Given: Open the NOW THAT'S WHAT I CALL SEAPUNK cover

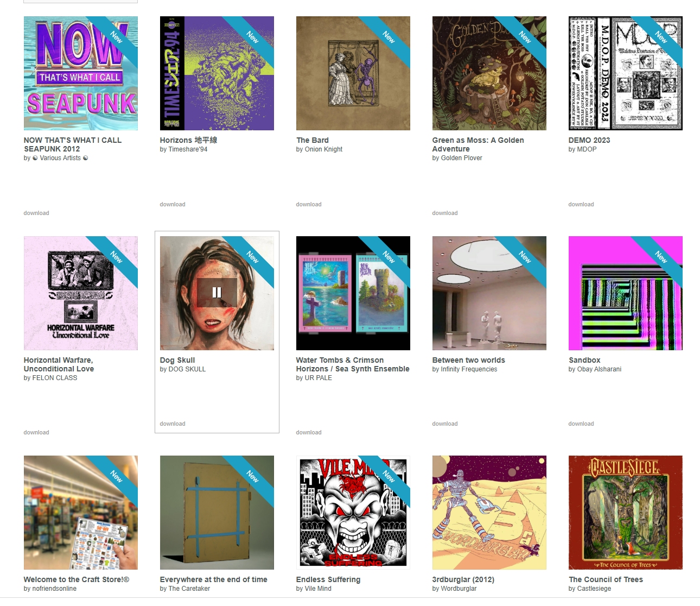Looking at the screenshot, I should (x=81, y=73).
